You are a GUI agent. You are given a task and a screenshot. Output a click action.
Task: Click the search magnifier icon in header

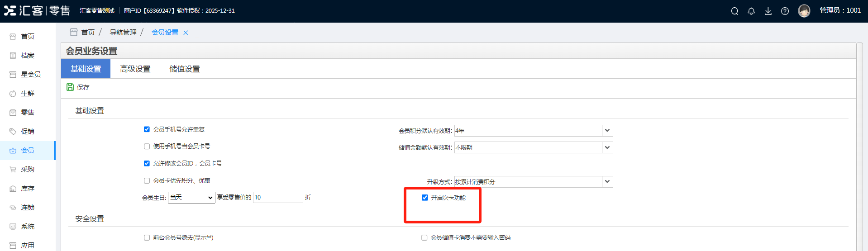pyautogui.click(x=734, y=11)
